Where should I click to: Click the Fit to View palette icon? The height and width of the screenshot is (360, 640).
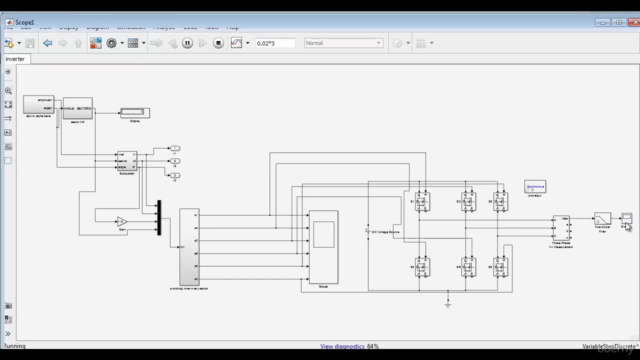pyautogui.click(x=8, y=104)
